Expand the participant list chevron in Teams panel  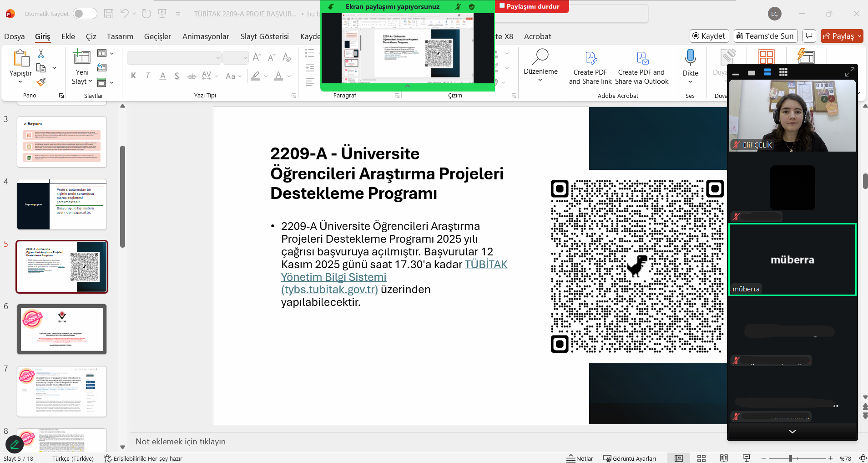(x=792, y=431)
